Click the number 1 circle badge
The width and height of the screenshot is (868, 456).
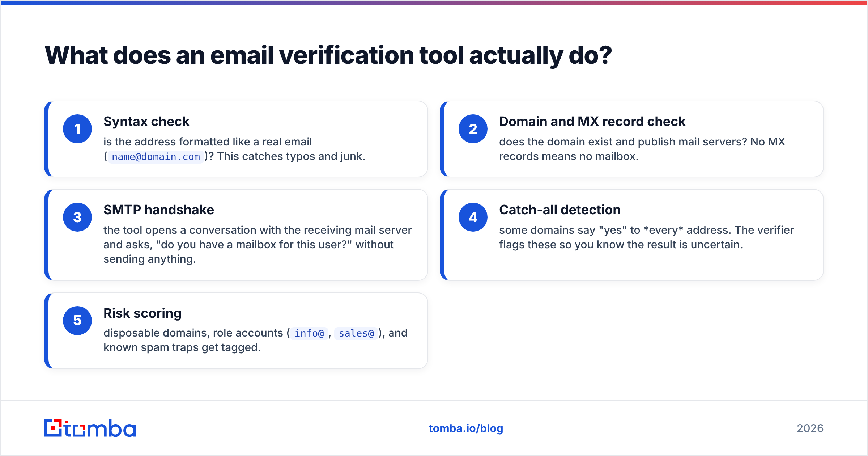[x=77, y=129]
